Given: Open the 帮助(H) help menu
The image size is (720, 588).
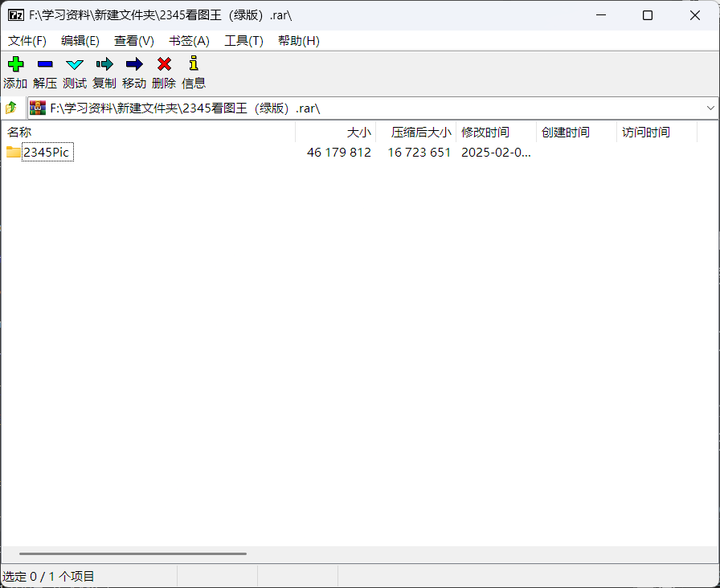Looking at the screenshot, I should tap(298, 41).
